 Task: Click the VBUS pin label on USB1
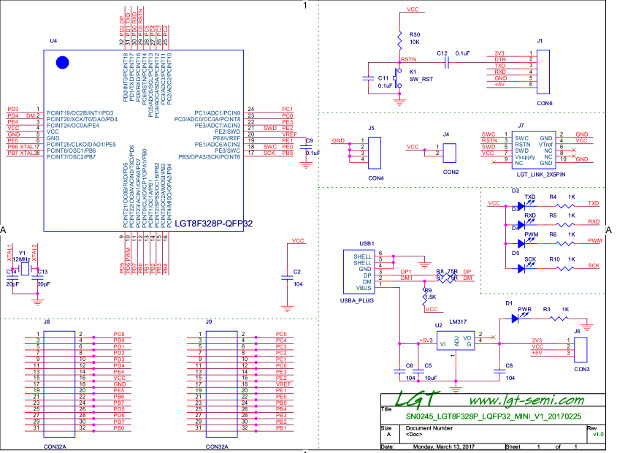point(364,288)
